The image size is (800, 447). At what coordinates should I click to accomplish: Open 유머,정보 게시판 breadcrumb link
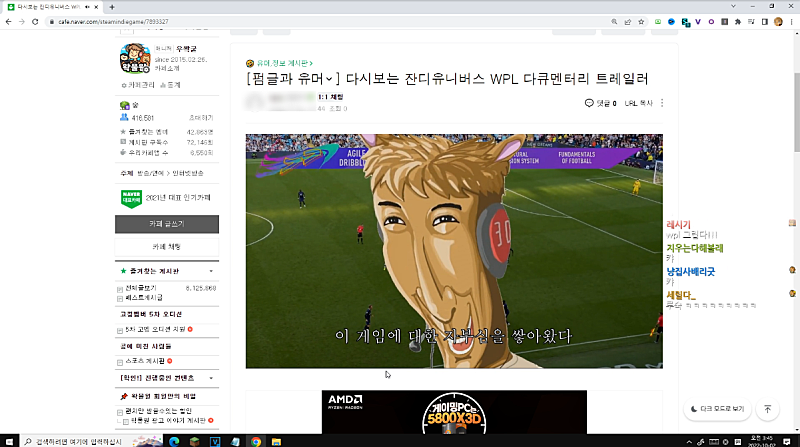pos(284,63)
